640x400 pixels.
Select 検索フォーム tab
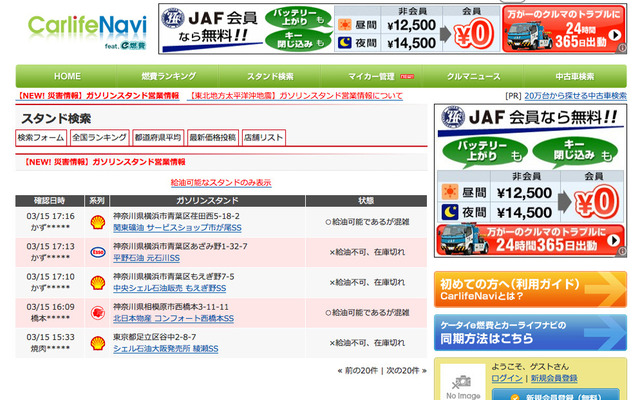(x=41, y=138)
